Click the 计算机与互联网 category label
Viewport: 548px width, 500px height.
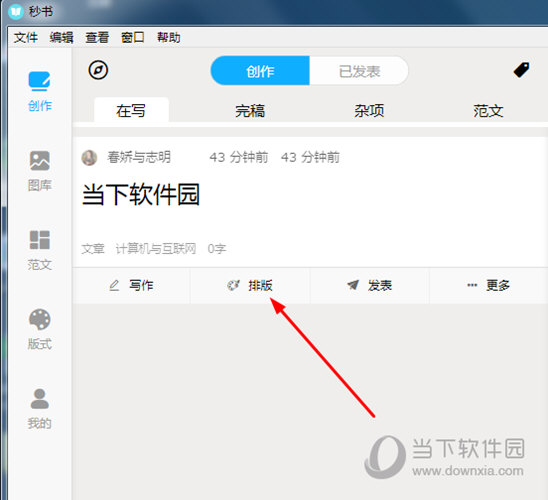[156, 249]
